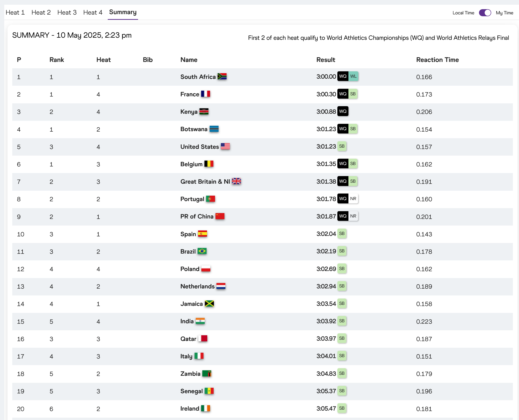Viewport: 519px width, 420px height.
Task: Open the Netherlands team name link
Action: [x=197, y=286]
